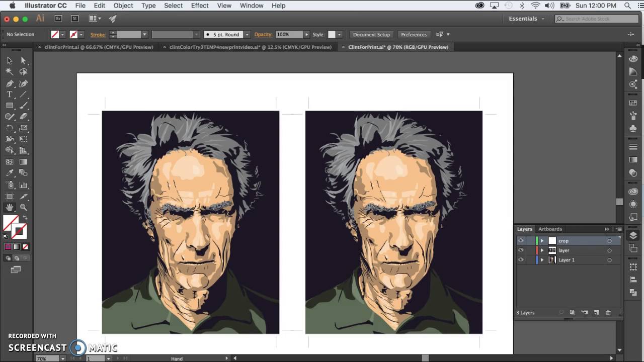The image size is (644, 362).
Task: Hide the 'layer' layer eye icon
Action: pyautogui.click(x=521, y=250)
